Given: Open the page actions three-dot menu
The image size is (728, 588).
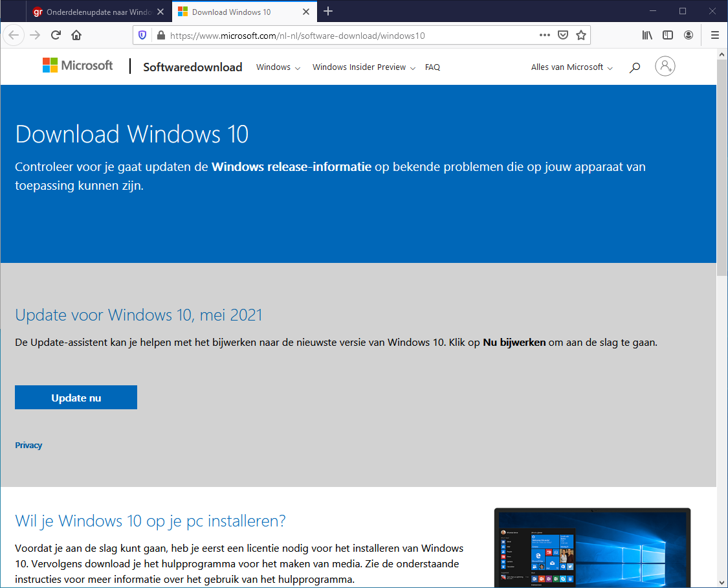Looking at the screenshot, I should [x=545, y=35].
